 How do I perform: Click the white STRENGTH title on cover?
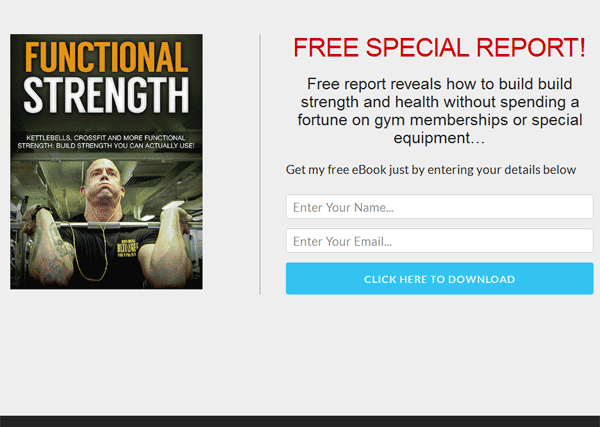(106, 95)
